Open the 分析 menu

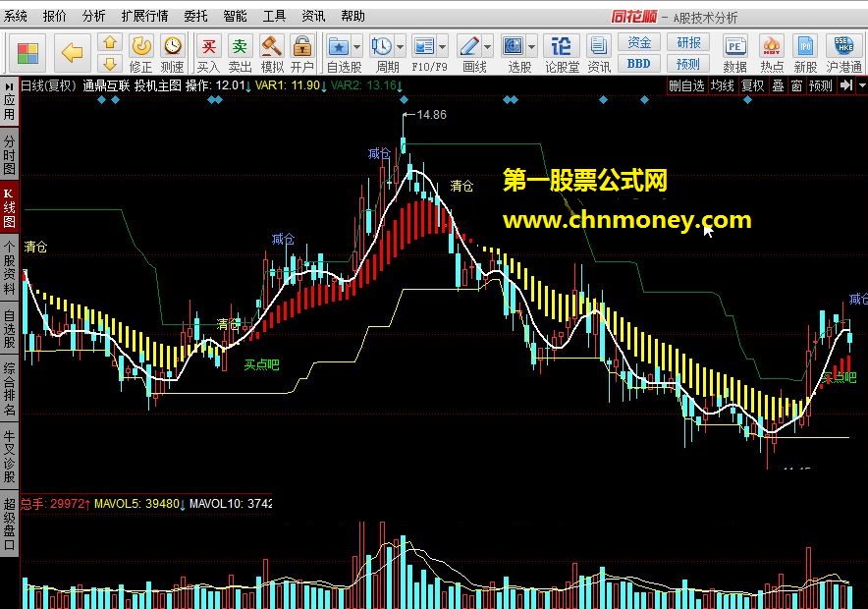(x=93, y=16)
